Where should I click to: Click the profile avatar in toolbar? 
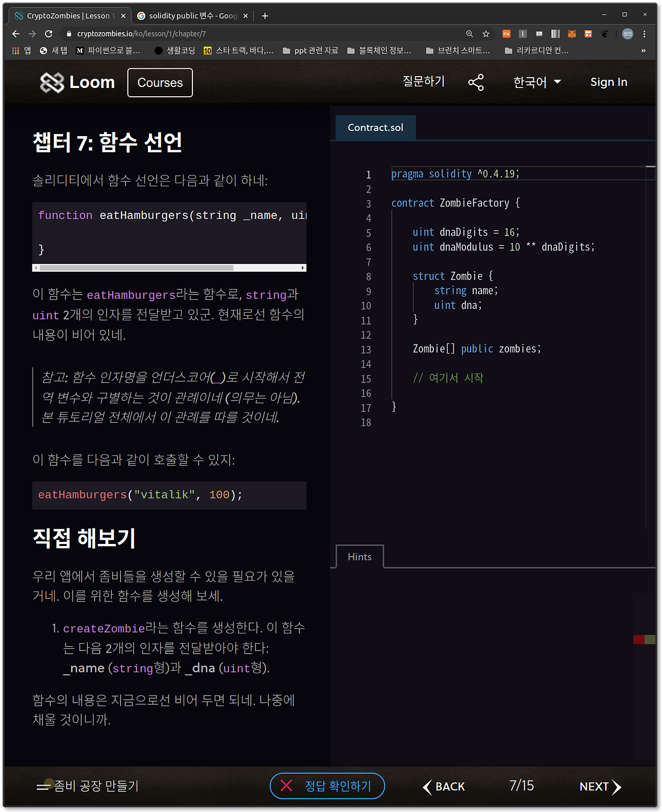tap(628, 34)
